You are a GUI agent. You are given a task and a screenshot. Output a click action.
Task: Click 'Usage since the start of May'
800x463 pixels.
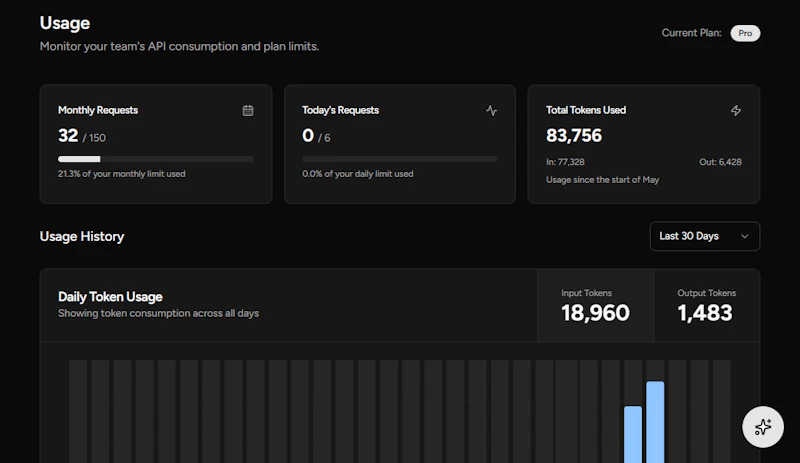(x=603, y=180)
